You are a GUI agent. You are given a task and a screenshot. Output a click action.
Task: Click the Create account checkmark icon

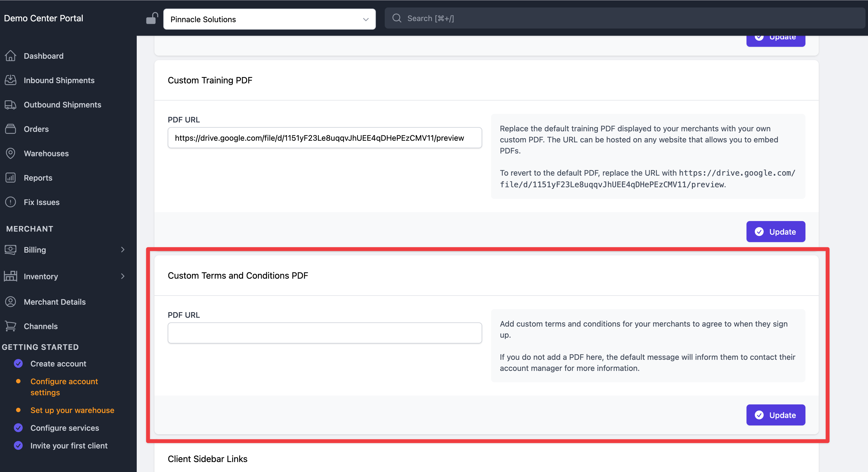(18, 363)
